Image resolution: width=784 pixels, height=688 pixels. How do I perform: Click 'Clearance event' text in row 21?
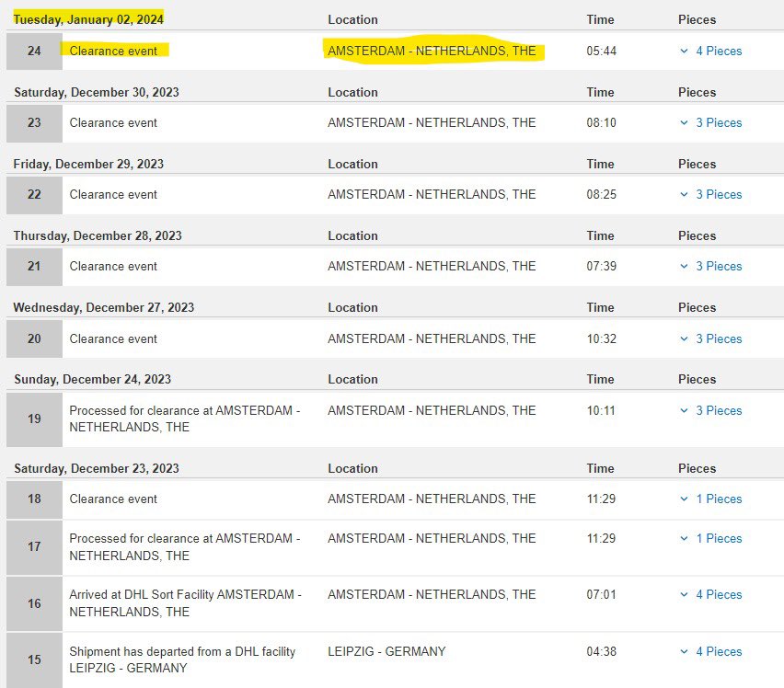113,267
